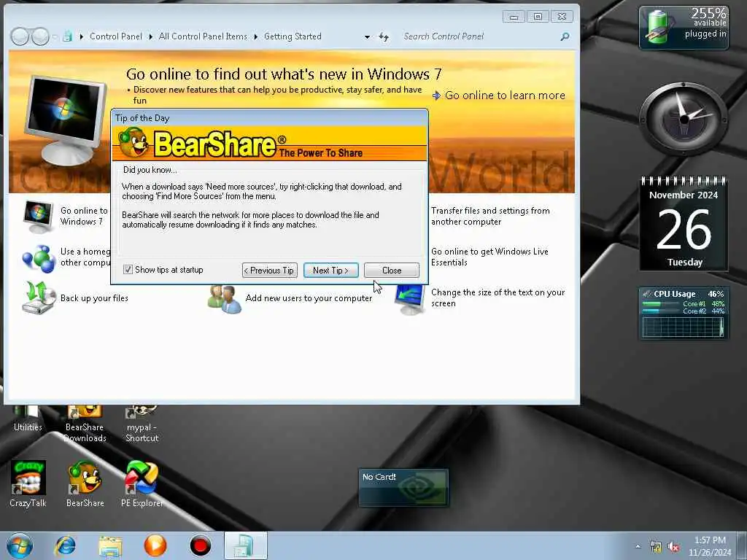Open Windows Media Player from the taskbar
747x560 pixels.
click(155, 545)
